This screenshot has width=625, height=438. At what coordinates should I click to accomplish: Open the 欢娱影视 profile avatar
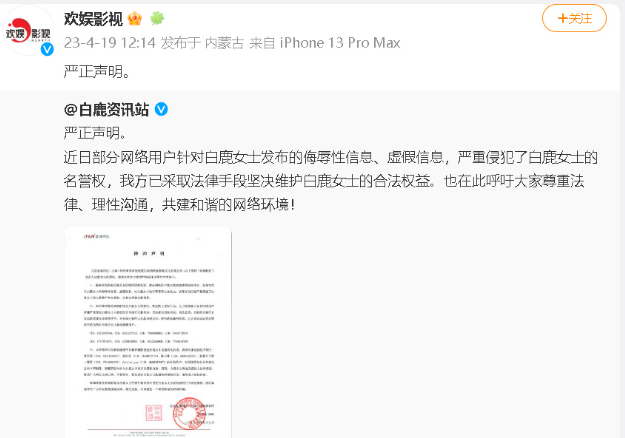[x=28, y=31]
